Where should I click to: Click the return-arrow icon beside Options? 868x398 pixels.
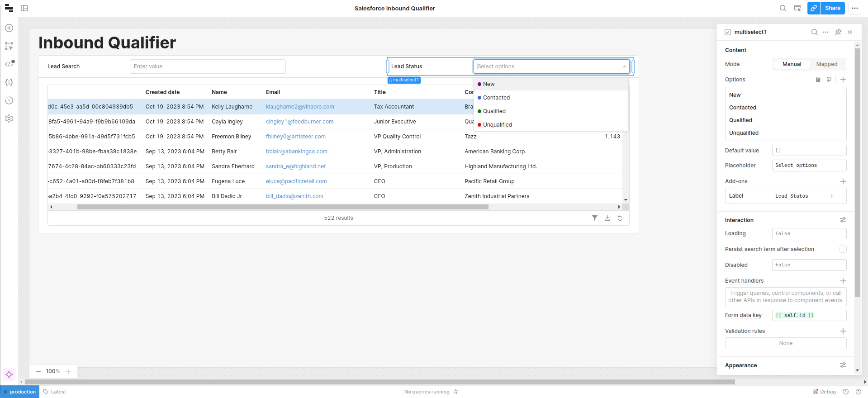pos(829,80)
